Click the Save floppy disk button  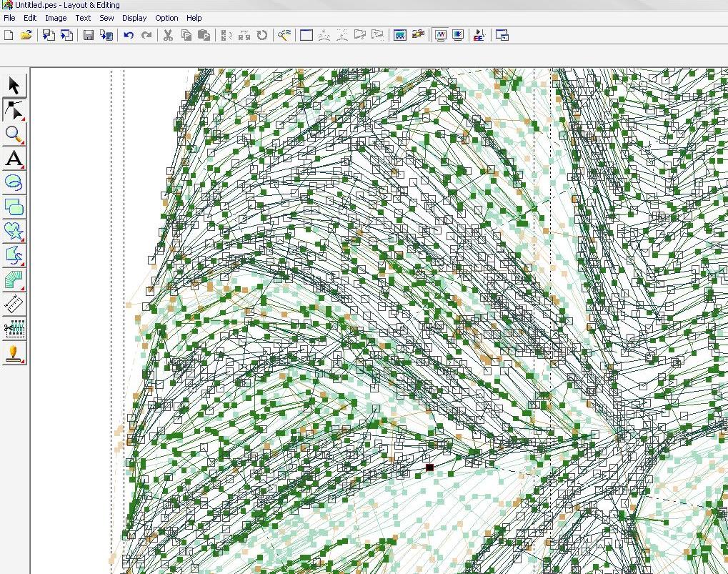[89, 35]
